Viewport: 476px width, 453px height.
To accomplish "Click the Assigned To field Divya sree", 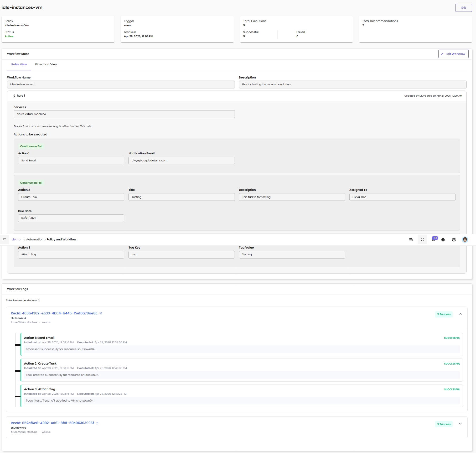I will point(402,197).
